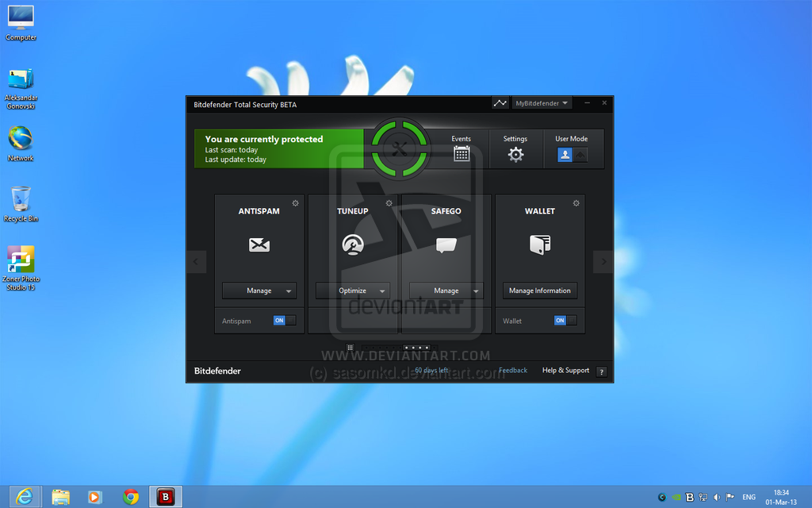Screen dimensions: 812x508
Task: Click the Antispam envelope icon
Action: 259,244
